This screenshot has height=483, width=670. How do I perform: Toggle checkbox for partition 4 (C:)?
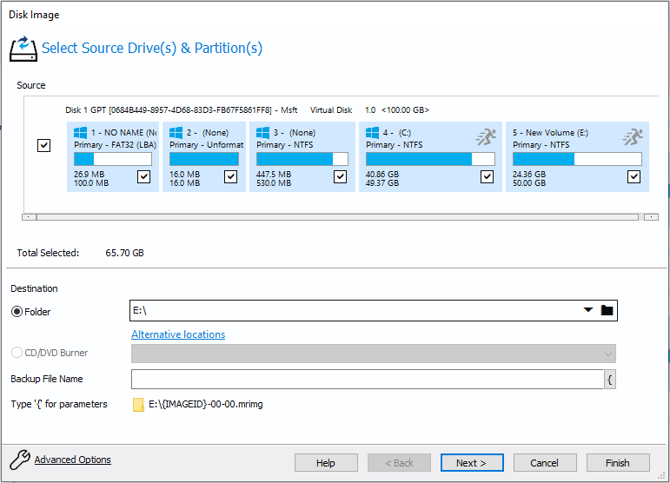click(487, 177)
